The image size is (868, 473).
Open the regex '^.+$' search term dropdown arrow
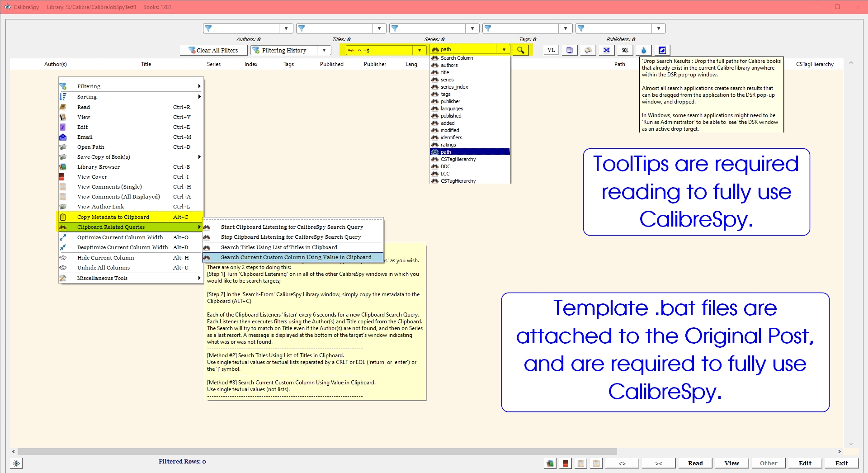pyautogui.click(x=420, y=50)
